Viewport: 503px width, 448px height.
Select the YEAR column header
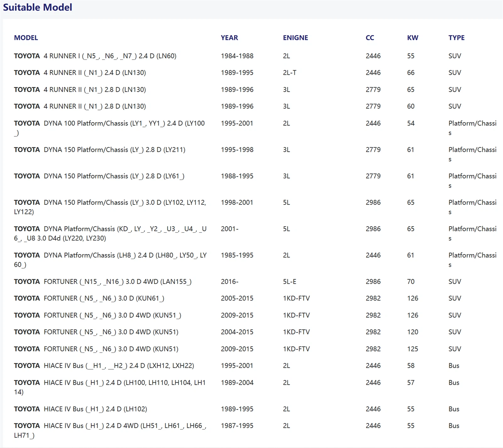click(x=229, y=38)
